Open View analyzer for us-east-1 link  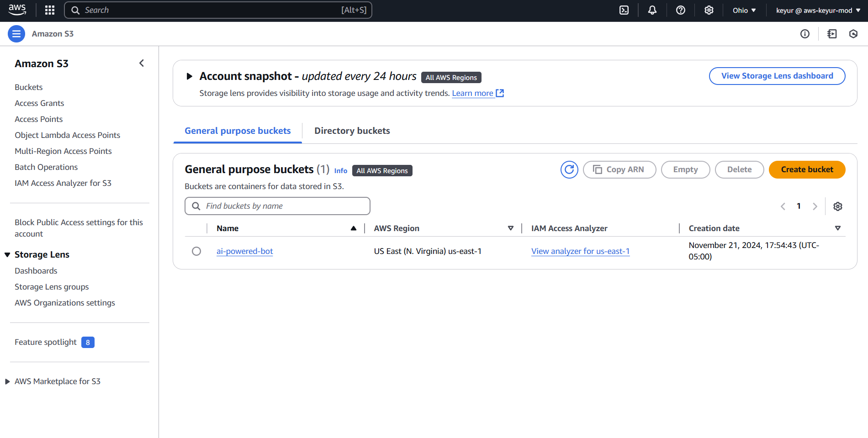click(581, 251)
